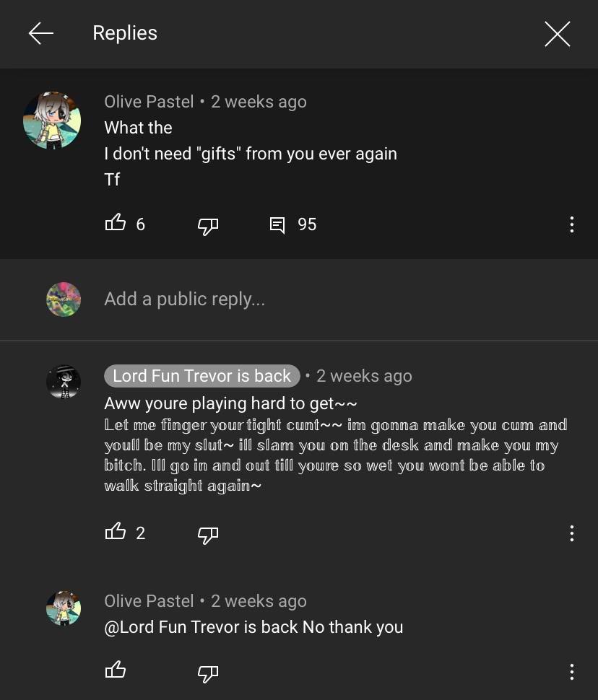Tap your profile avatar beside reply box

(64, 299)
